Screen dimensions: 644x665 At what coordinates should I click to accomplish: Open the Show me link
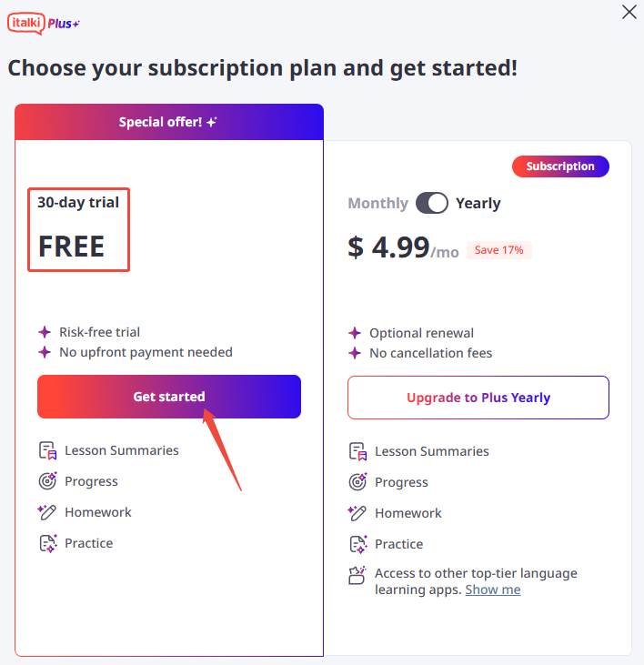[493, 589]
